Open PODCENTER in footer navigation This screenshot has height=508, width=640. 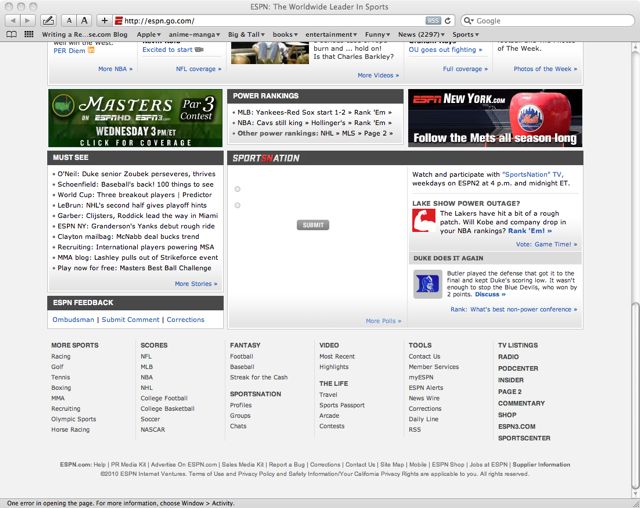518,368
